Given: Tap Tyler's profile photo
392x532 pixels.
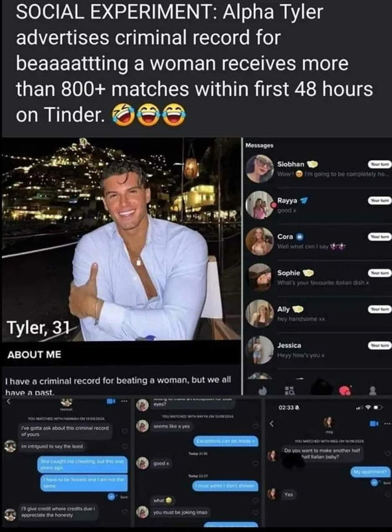Looking at the screenshot, I should coord(121,239).
